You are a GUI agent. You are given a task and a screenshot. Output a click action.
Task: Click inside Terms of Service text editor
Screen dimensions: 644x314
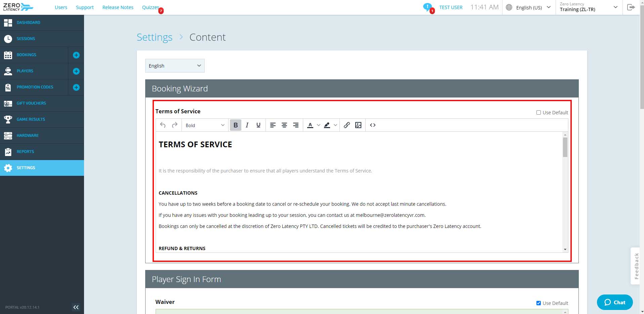pyautogui.click(x=359, y=192)
